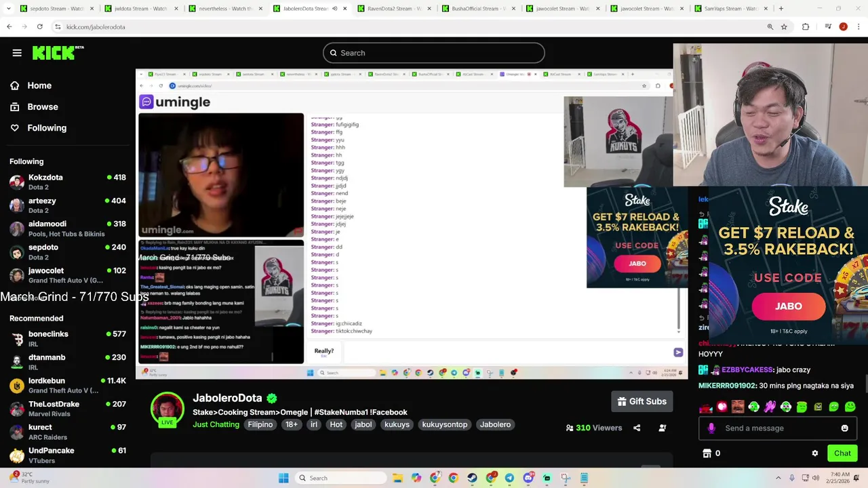Open Windows Start menu
The width and height of the screenshot is (868, 488).
[283, 478]
